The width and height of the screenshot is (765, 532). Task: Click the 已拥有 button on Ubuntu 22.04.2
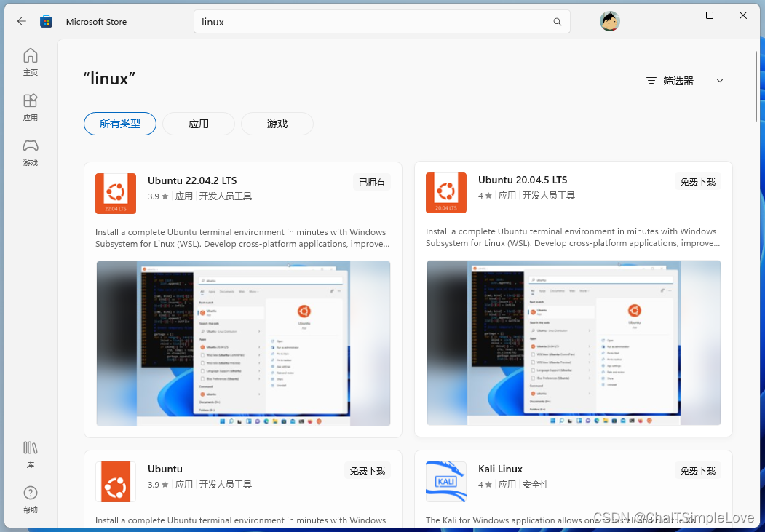(371, 182)
